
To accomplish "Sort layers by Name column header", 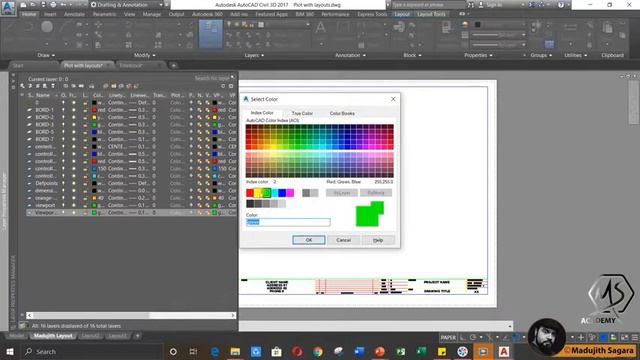I will coord(43,95).
